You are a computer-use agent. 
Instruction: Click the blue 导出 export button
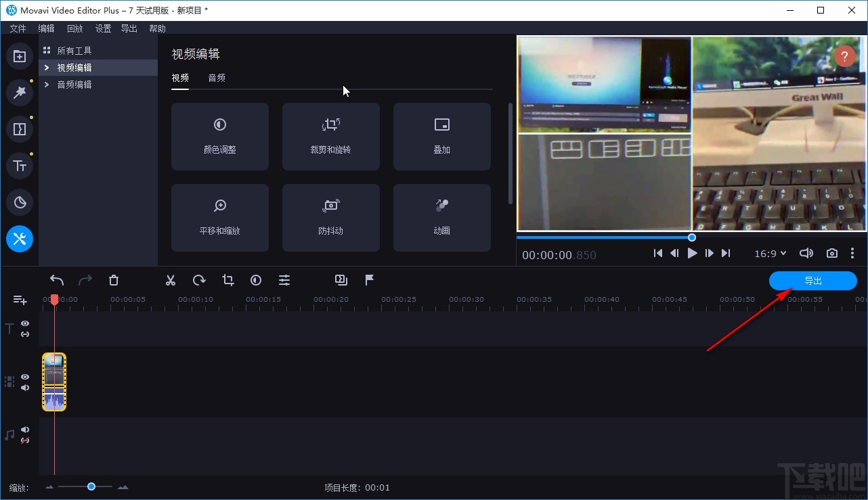click(813, 281)
